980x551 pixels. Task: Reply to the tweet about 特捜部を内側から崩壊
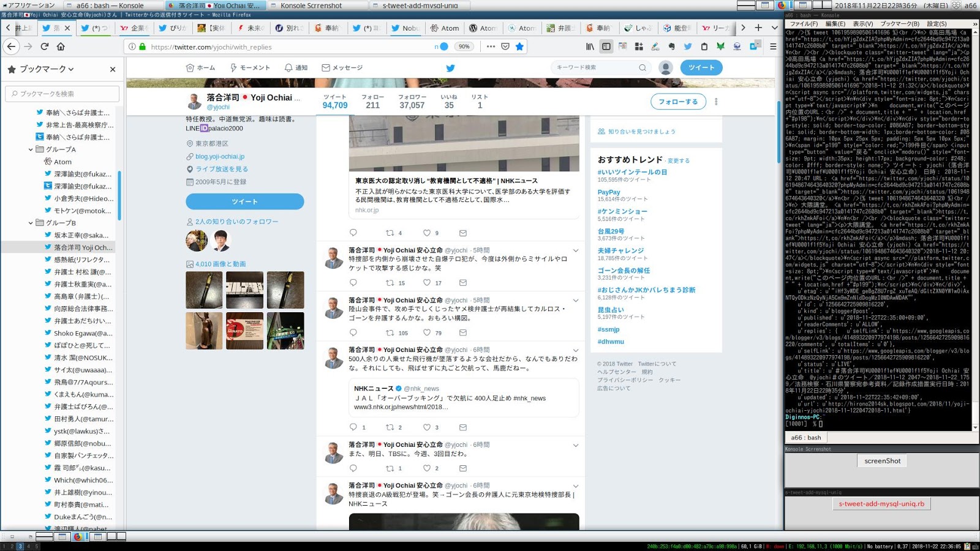[353, 283]
